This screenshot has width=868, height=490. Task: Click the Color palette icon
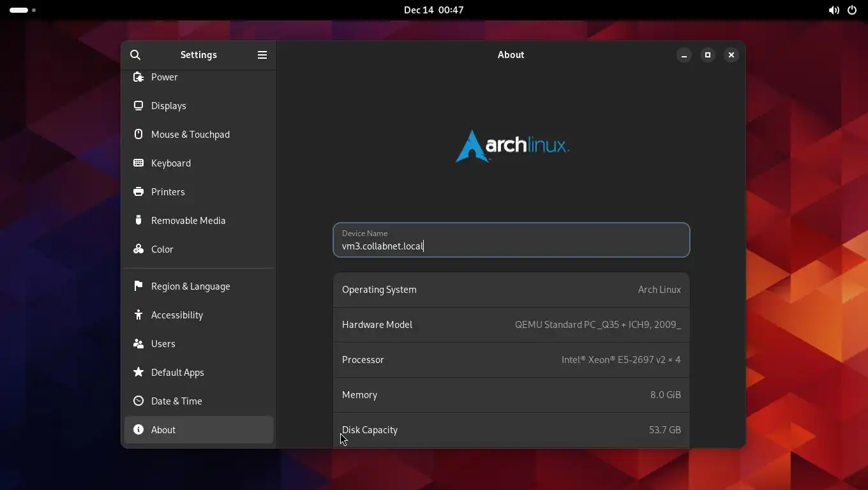[x=138, y=249]
